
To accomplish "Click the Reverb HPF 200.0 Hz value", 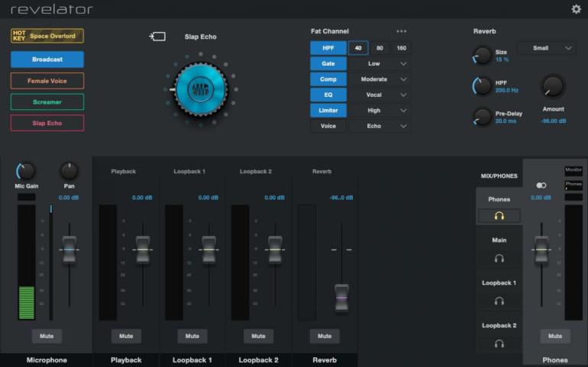I will (506, 90).
